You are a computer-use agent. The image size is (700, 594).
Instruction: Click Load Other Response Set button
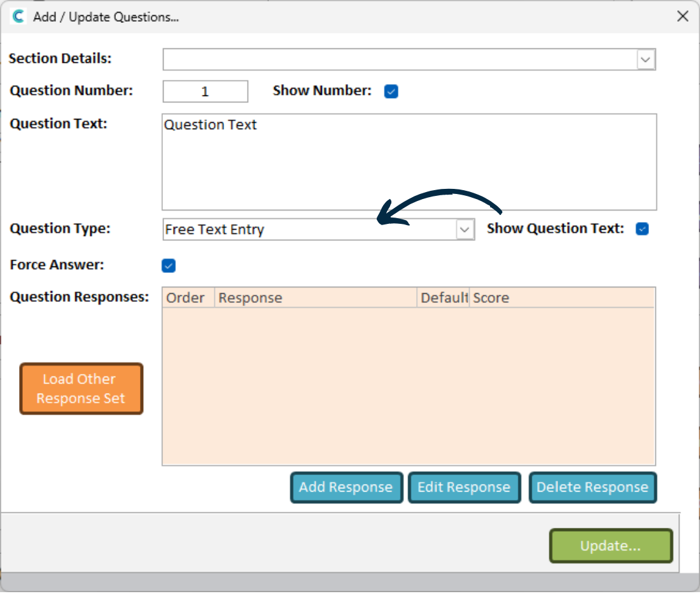tap(81, 389)
